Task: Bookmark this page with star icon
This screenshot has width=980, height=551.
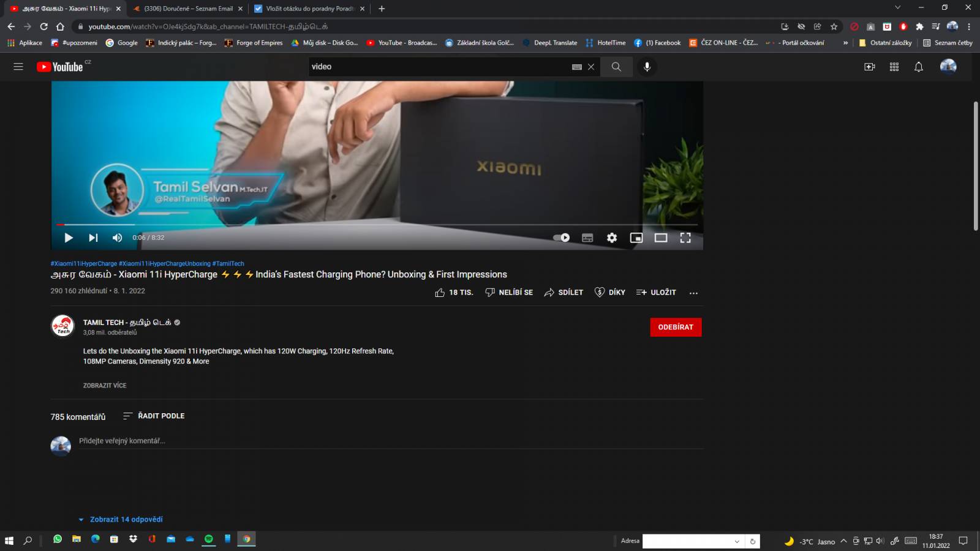Action: pyautogui.click(x=834, y=26)
